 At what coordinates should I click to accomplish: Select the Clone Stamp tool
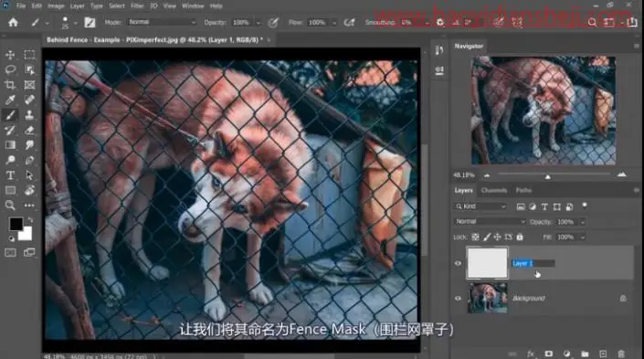[x=29, y=115]
